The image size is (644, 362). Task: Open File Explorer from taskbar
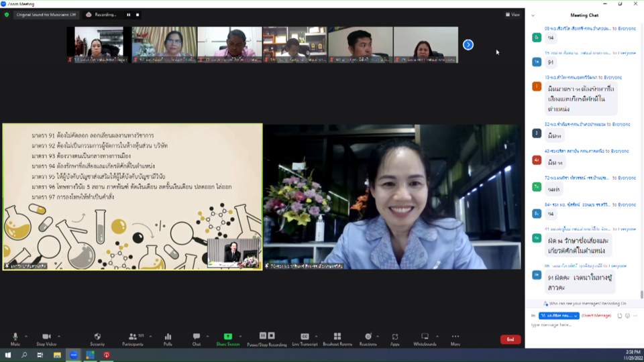pyautogui.click(x=57, y=355)
